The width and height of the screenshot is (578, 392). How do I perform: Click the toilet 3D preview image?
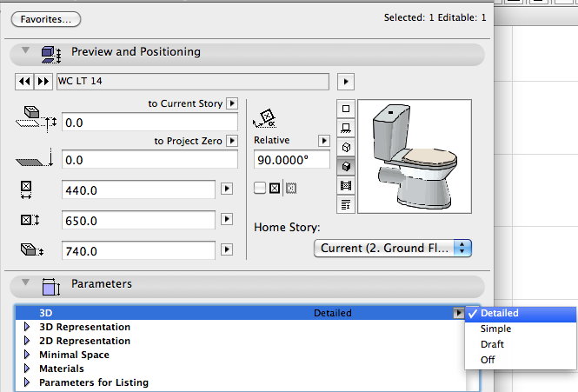click(x=415, y=156)
